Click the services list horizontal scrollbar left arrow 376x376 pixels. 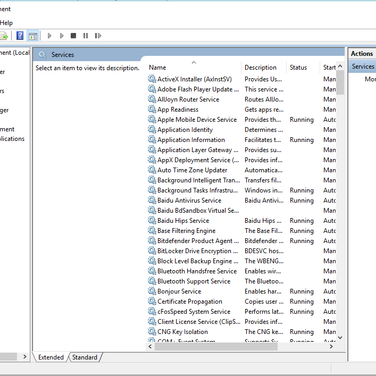pyautogui.click(x=150, y=347)
